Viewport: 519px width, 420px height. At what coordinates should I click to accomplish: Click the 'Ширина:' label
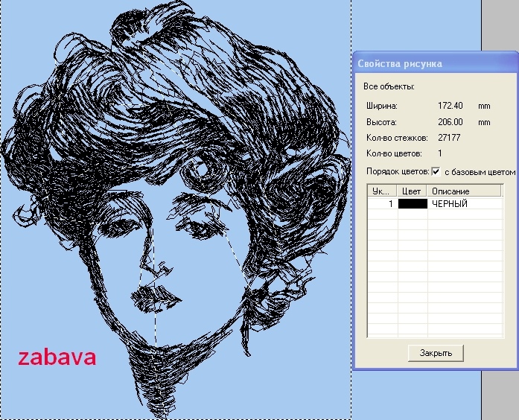[x=382, y=106]
